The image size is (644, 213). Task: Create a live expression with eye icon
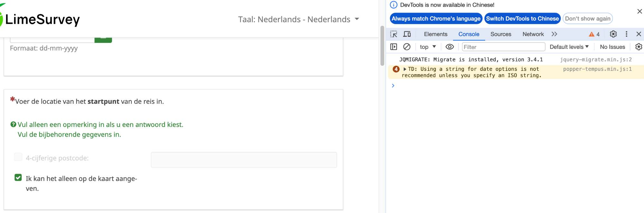(x=450, y=47)
